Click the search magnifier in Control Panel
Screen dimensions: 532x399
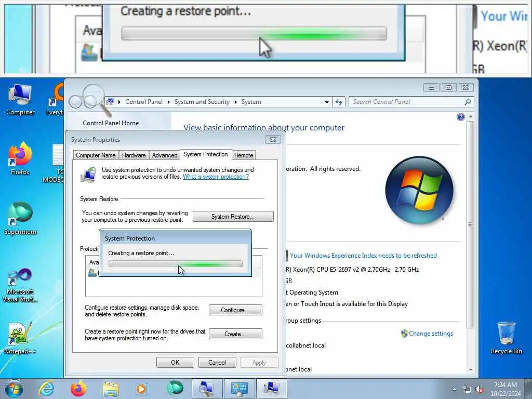(x=468, y=102)
